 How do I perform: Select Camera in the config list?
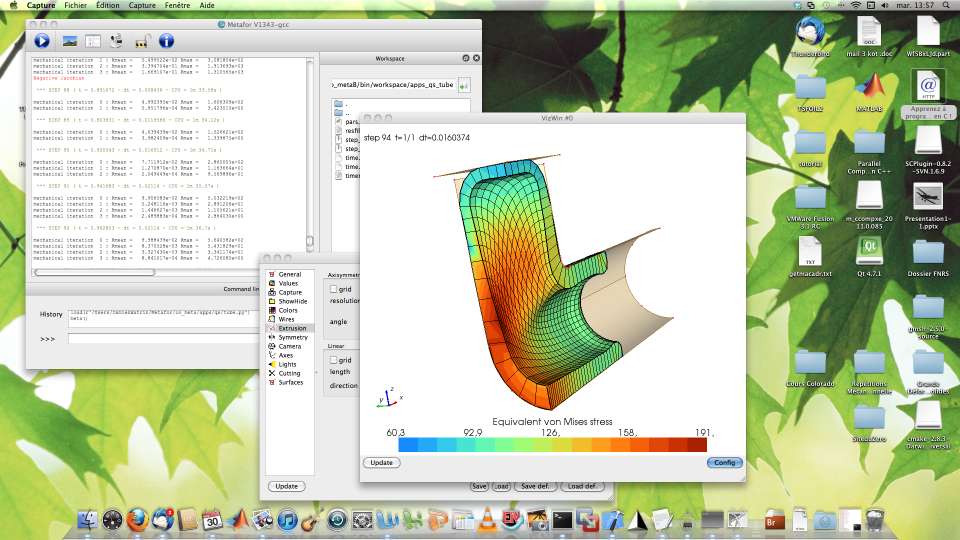(x=290, y=347)
